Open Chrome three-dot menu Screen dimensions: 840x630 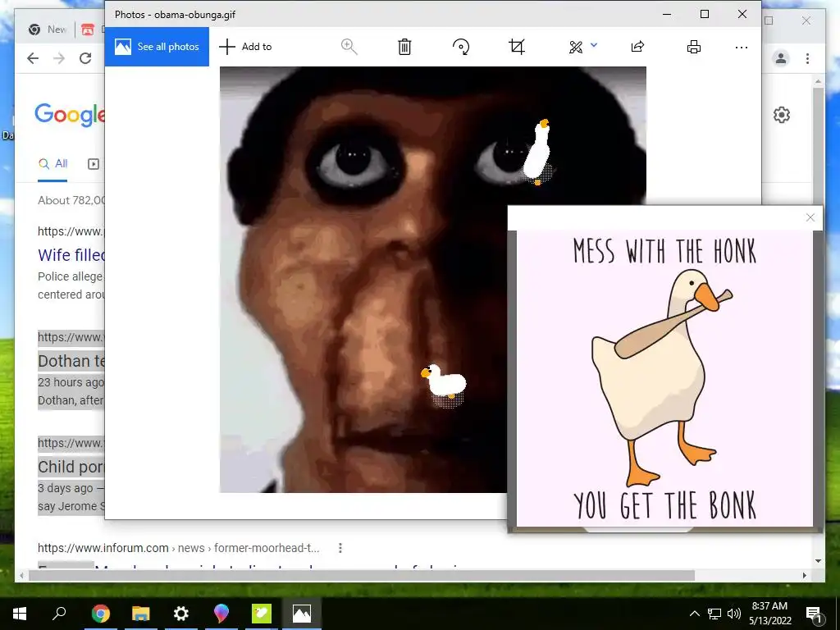pos(807,58)
